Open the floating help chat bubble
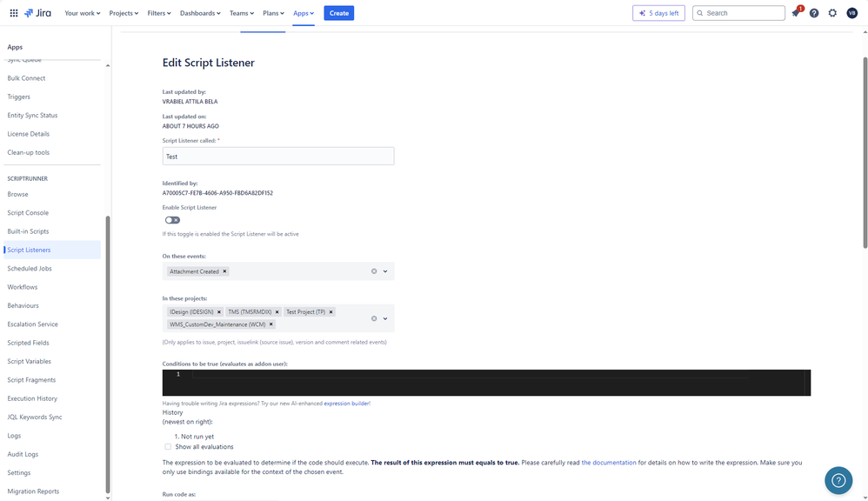Image resolution: width=868 pixels, height=501 pixels. [838, 480]
